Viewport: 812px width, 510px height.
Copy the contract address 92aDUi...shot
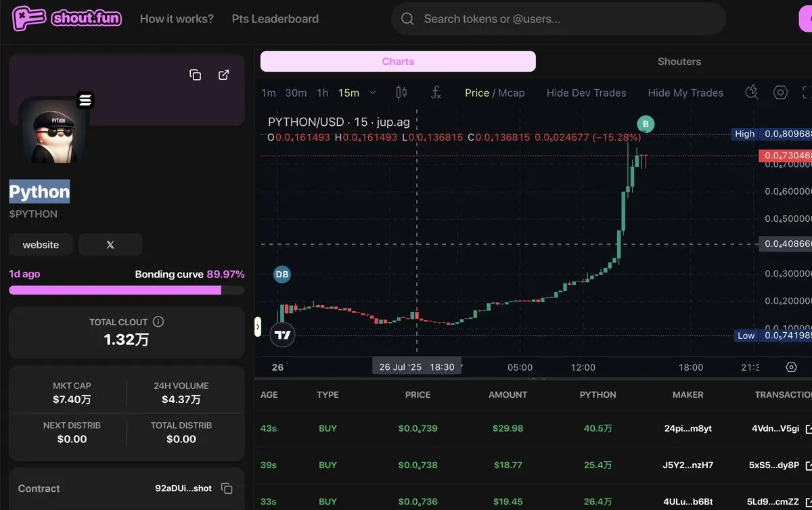(x=227, y=488)
